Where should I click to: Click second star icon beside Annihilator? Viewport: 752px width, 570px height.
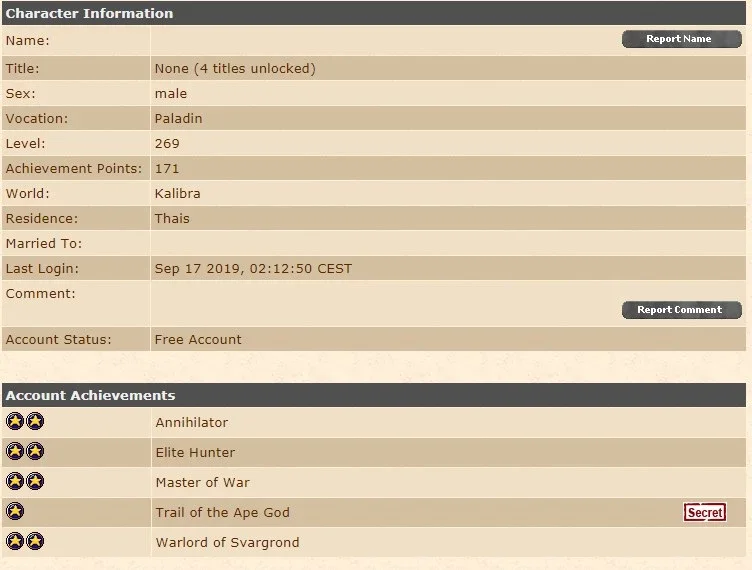pyautogui.click(x=35, y=421)
